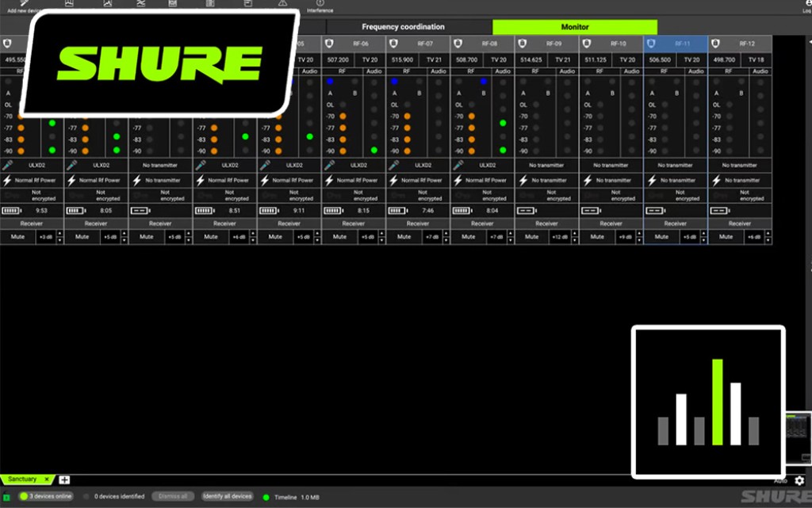Screen dimensions: 812x508
Task: Click the lightning icon in RF-12 channel
Action: tap(716, 181)
